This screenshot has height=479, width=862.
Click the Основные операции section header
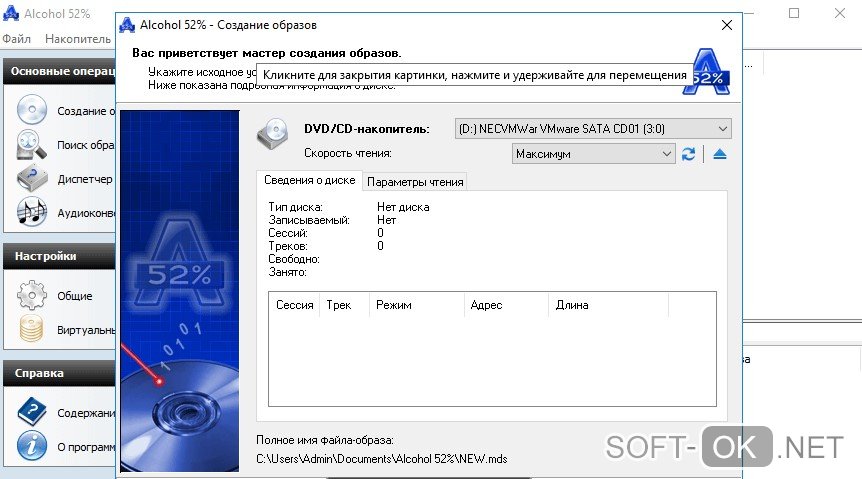(x=59, y=71)
